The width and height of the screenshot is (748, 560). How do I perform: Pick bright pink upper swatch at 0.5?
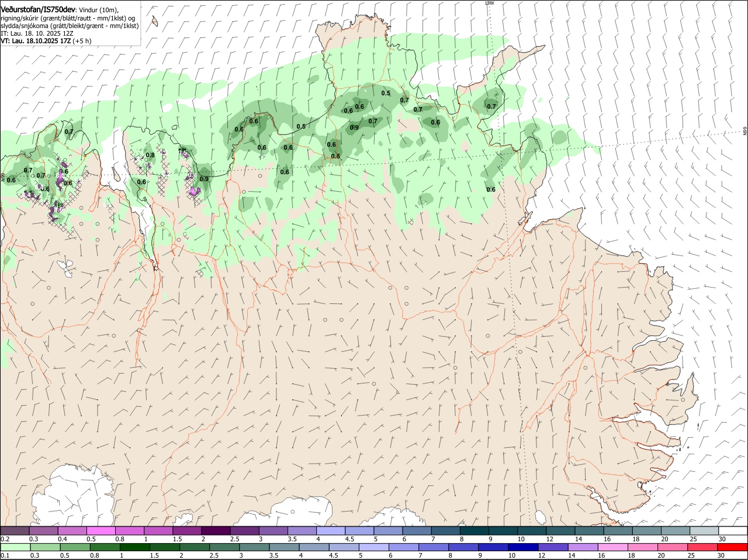pyautogui.click(x=101, y=531)
